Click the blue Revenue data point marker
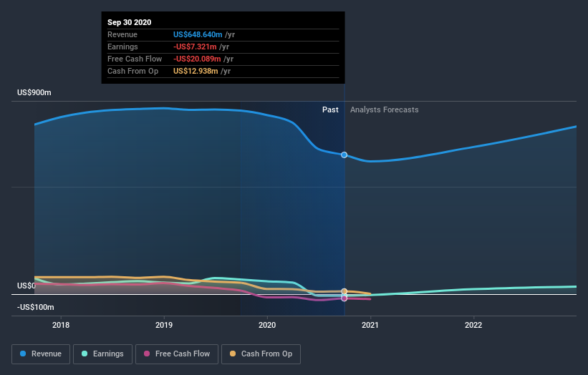This screenshot has width=588, height=375. (344, 155)
